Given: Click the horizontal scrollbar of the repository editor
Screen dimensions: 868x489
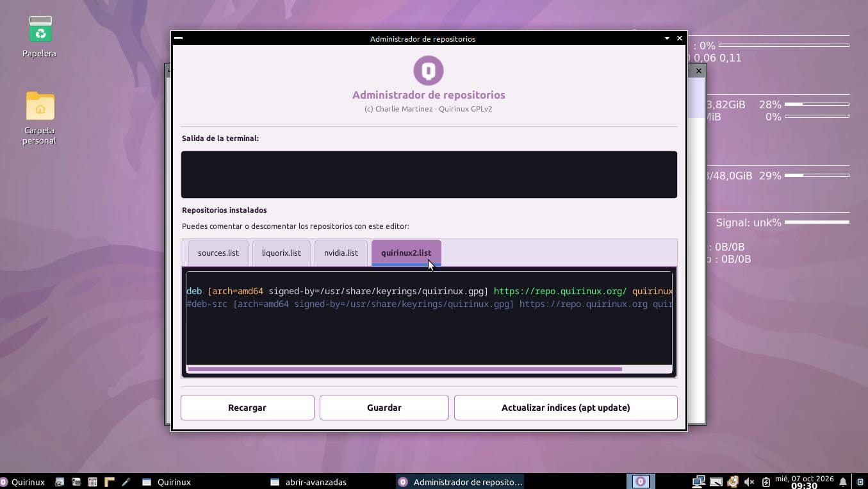Looking at the screenshot, I should pyautogui.click(x=405, y=369).
